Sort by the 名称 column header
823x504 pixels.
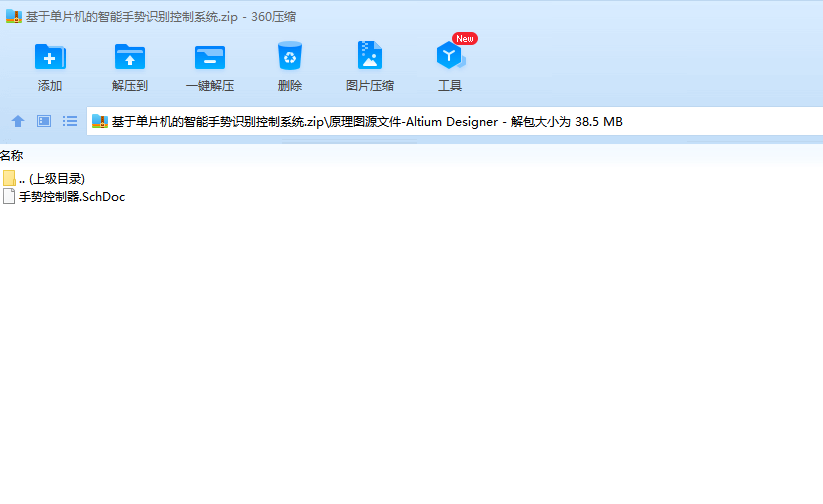coord(12,155)
